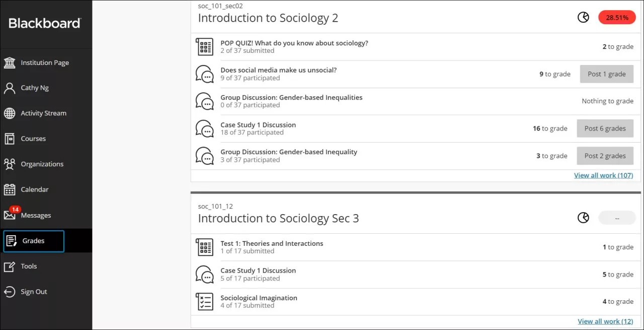Click the discussion bubble icon for Case Study 1 Discussion
The image size is (644, 330).
[204, 128]
